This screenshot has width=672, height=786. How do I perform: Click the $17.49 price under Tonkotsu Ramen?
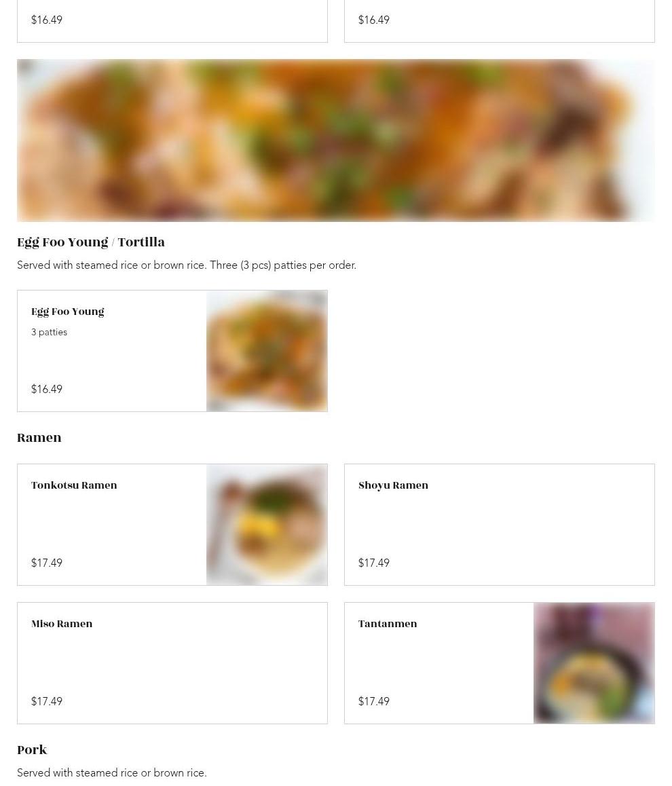tap(47, 563)
